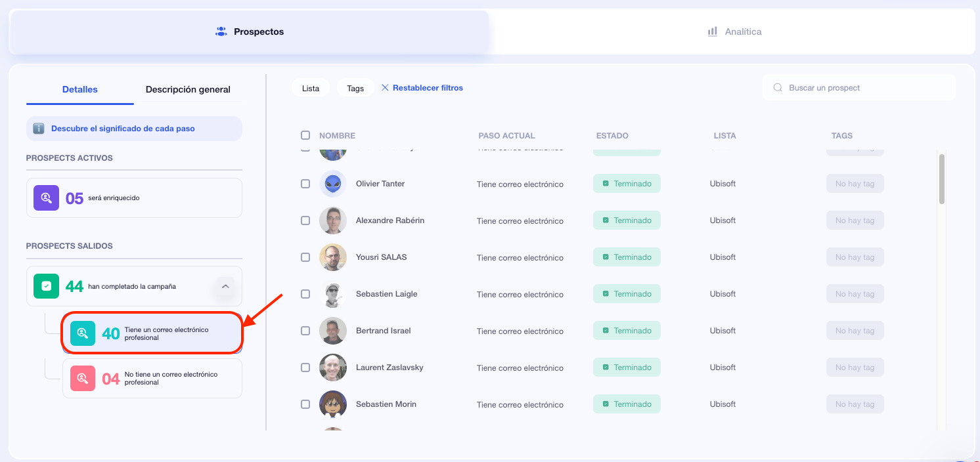Image resolution: width=980 pixels, height=462 pixels.
Task: Open the Lista filter dropdown
Action: click(311, 88)
